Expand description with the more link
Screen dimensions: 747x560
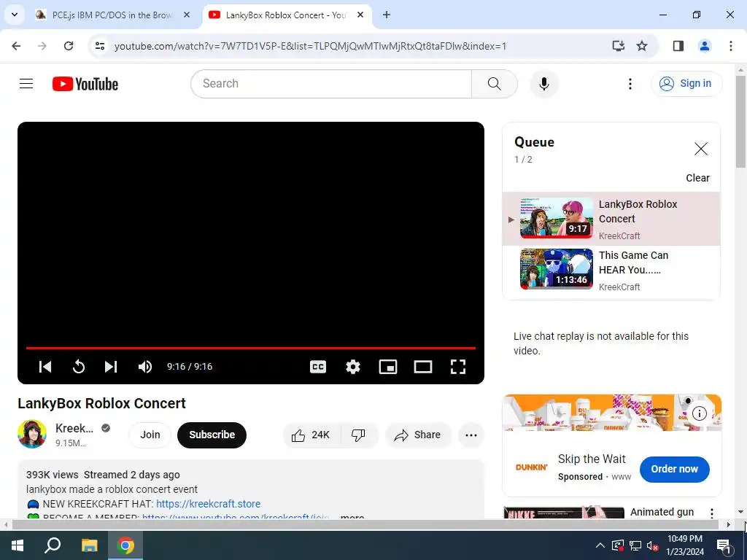(x=352, y=517)
